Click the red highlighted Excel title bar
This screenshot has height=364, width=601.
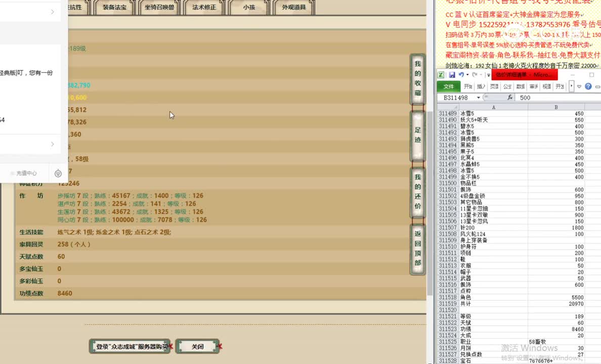coord(524,75)
